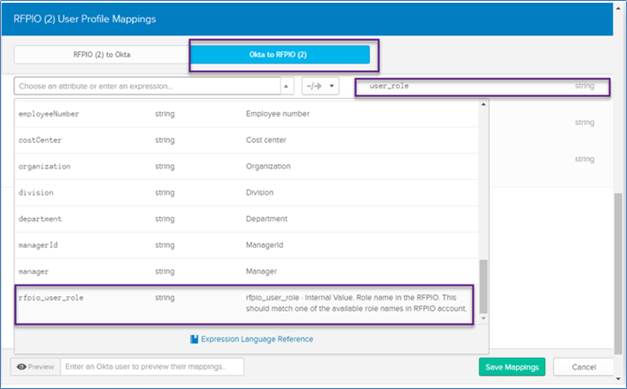627x389 pixels.
Task: Select the user_role target attribute field
Action: click(x=482, y=86)
